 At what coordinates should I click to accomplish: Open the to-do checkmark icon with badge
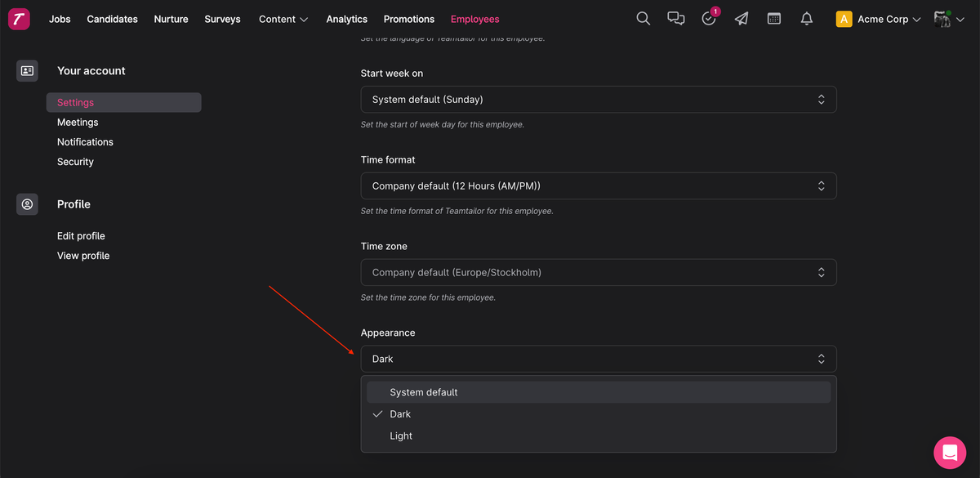click(709, 19)
